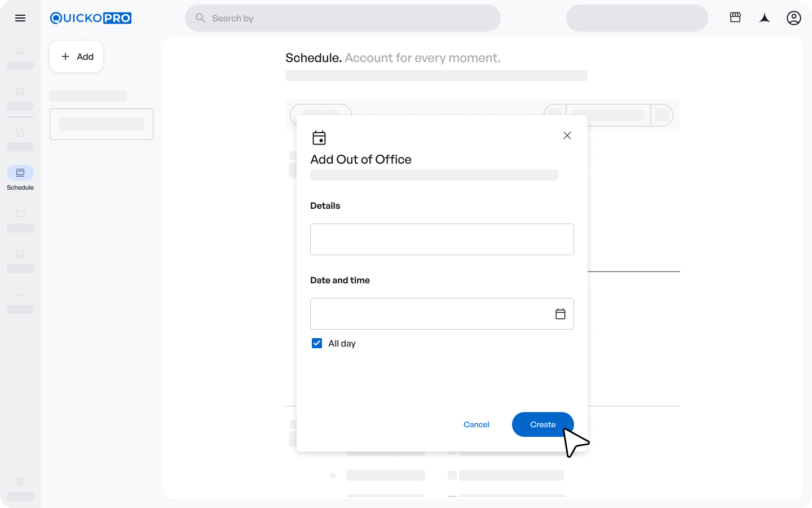This screenshot has width=812, height=508.
Task: Click the Quicko Pro logo
Action: [x=91, y=18]
